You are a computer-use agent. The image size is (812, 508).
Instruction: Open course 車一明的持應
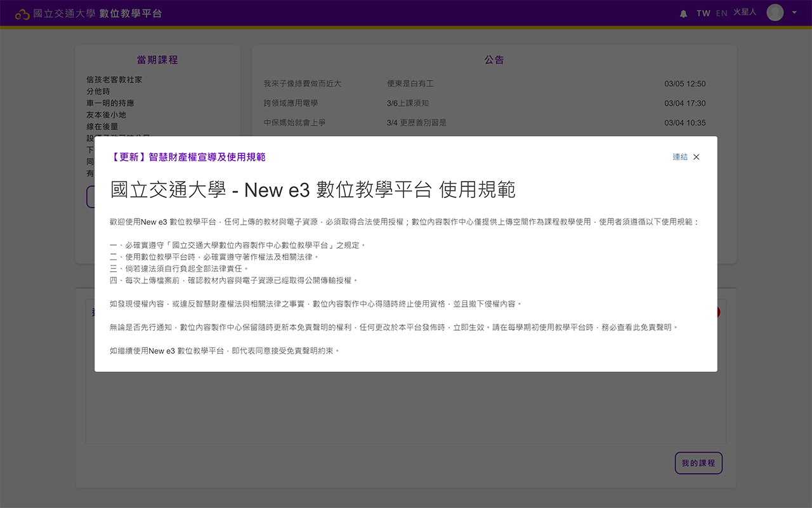(x=110, y=103)
